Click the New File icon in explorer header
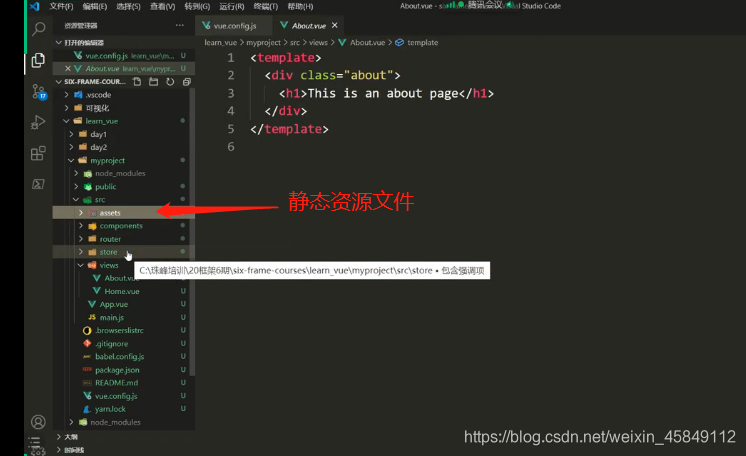The width and height of the screenshot is (746, 456). (x=137, y=82)
